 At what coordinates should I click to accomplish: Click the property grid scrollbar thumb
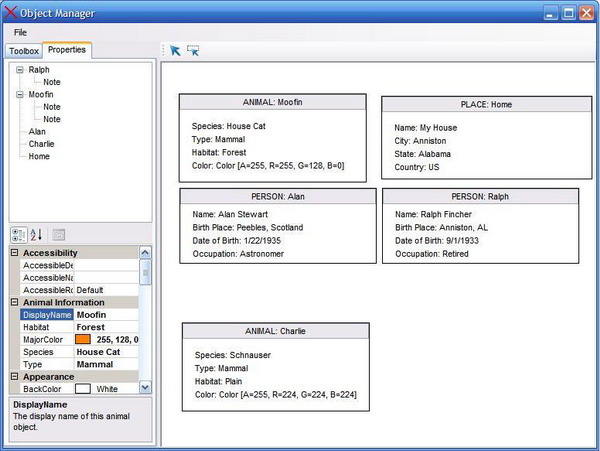click(145, 272)
